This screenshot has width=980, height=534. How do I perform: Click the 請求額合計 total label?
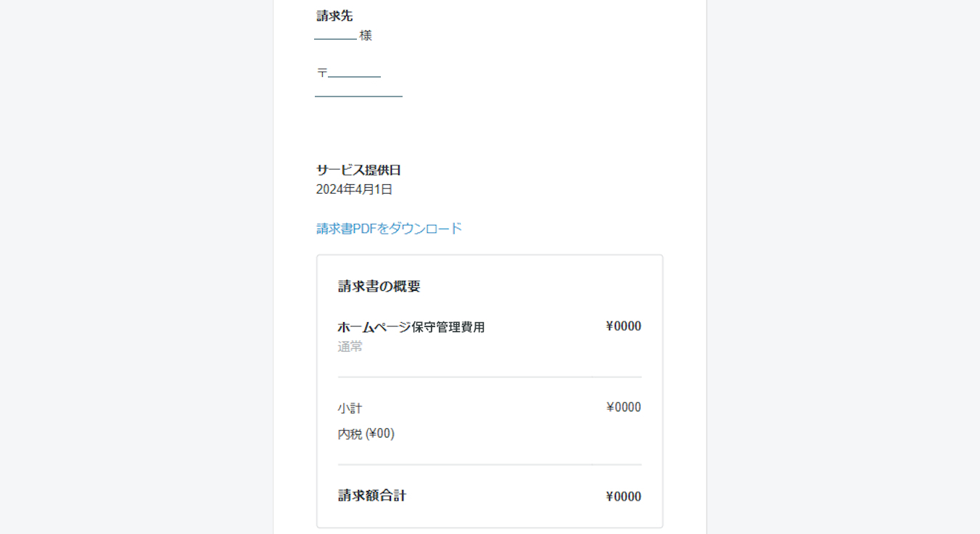pos(370,496)
